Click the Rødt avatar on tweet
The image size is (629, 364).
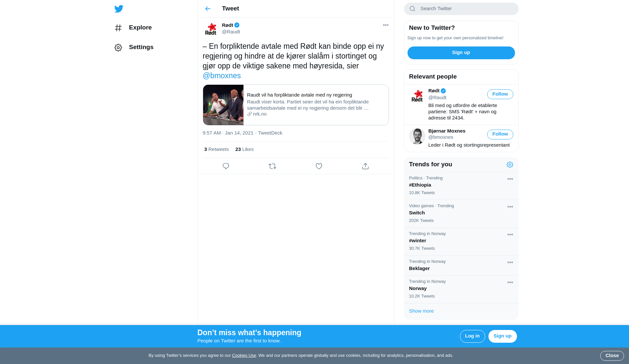click(x=211, y=29)
